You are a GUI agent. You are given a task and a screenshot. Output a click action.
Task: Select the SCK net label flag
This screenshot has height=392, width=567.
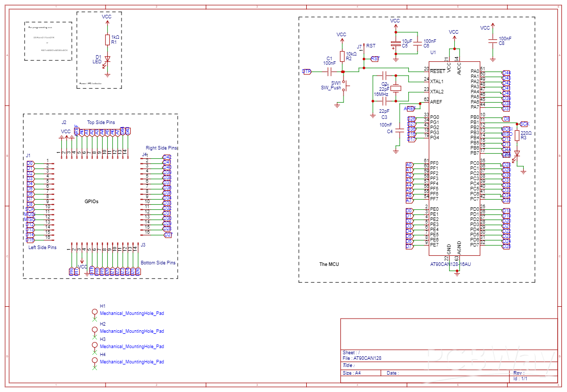pos(524,124)
